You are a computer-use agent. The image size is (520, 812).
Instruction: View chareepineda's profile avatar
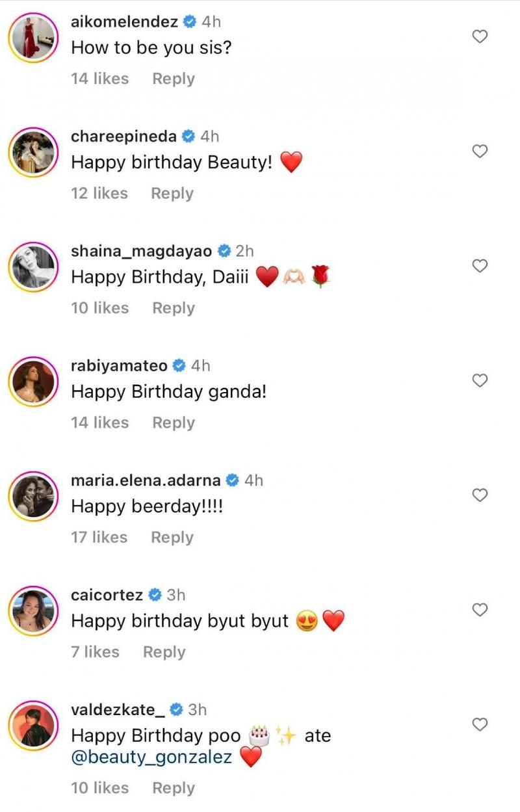[32, 152]
